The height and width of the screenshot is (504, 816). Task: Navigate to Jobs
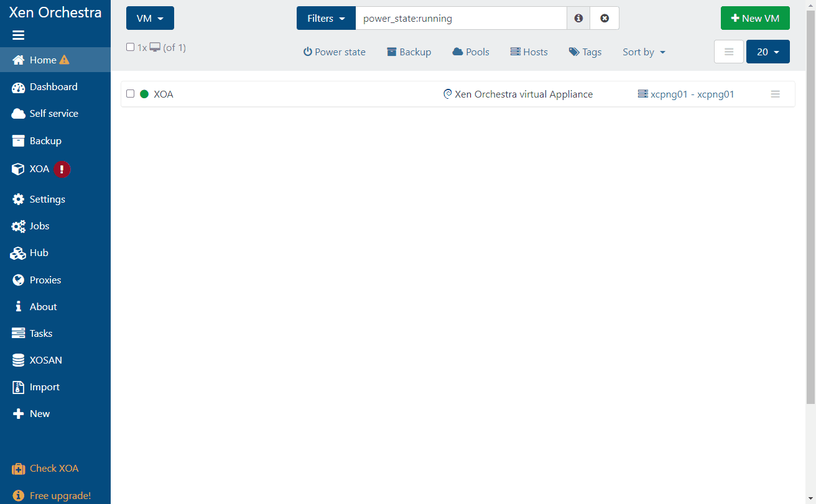point(55,226)
